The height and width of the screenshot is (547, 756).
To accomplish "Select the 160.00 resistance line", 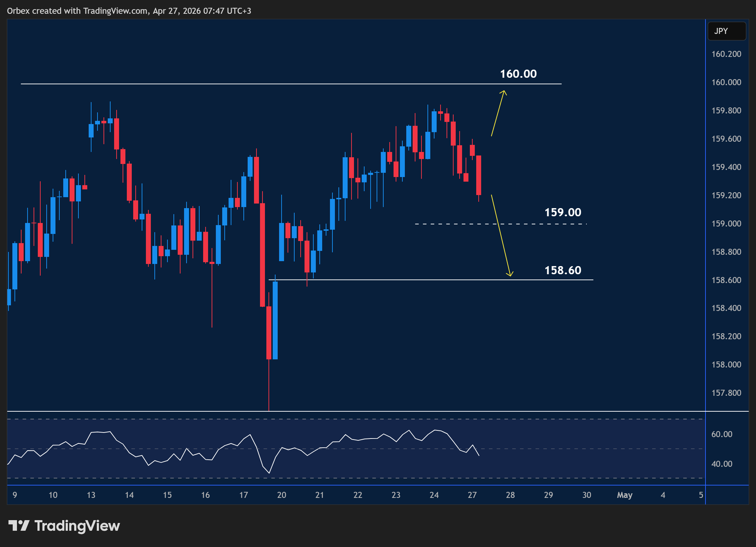I will point(283,84).
